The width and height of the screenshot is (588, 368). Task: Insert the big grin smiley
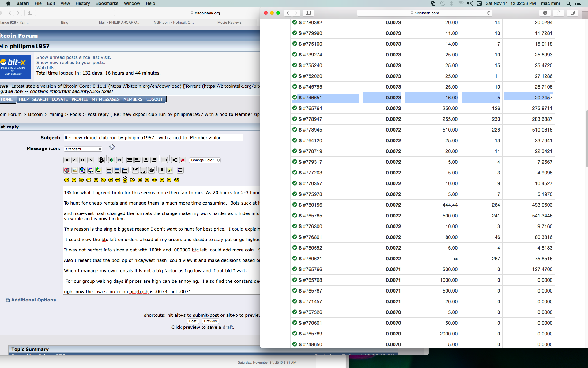pyautogui.click(x=89, y=180)
